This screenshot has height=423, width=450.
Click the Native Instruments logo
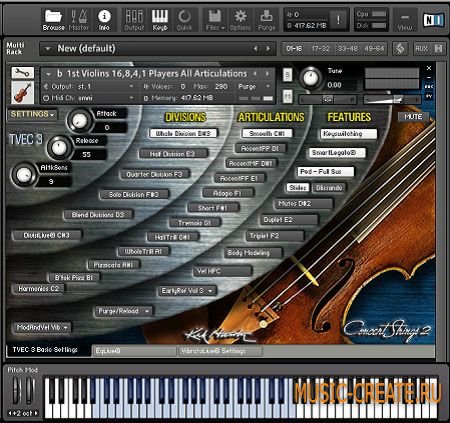tap(433, 20)
